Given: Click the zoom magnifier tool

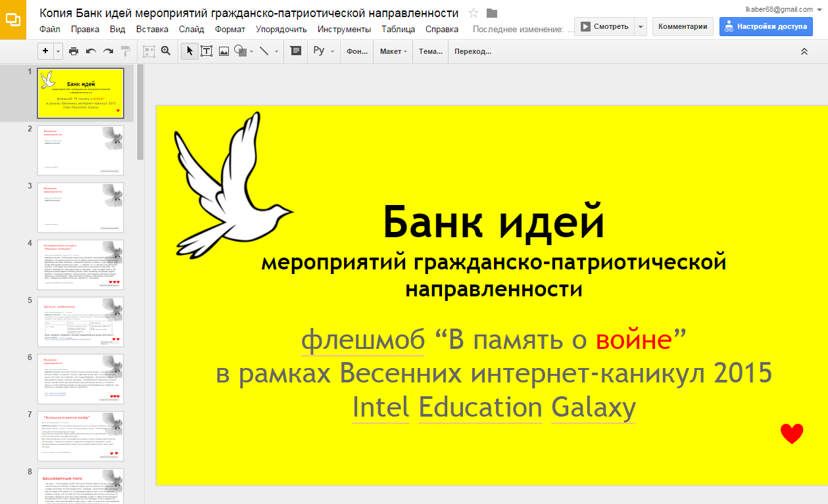Looking at the screenshot, I should click(x=166, y=51).
